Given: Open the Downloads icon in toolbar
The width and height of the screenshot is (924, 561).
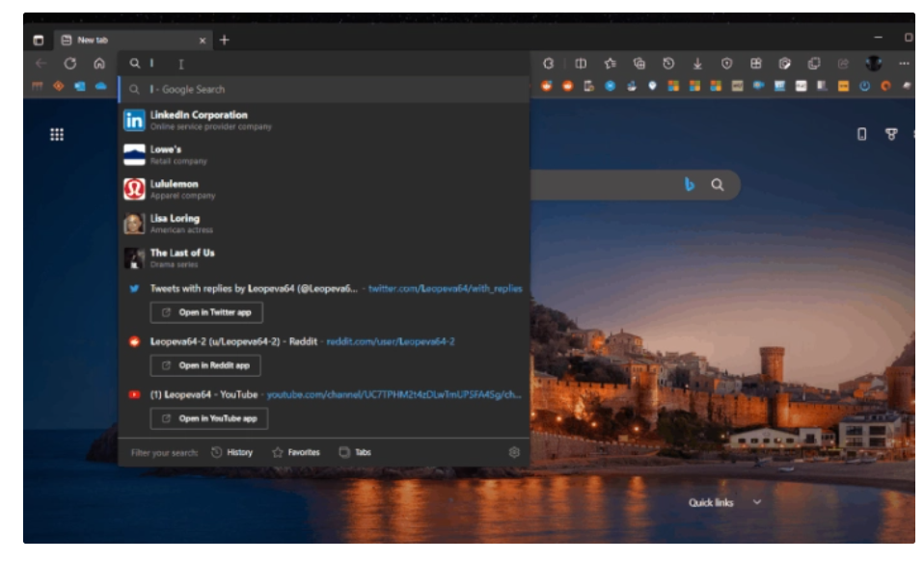Looking at the screenshot, I should tap(697, 64).
